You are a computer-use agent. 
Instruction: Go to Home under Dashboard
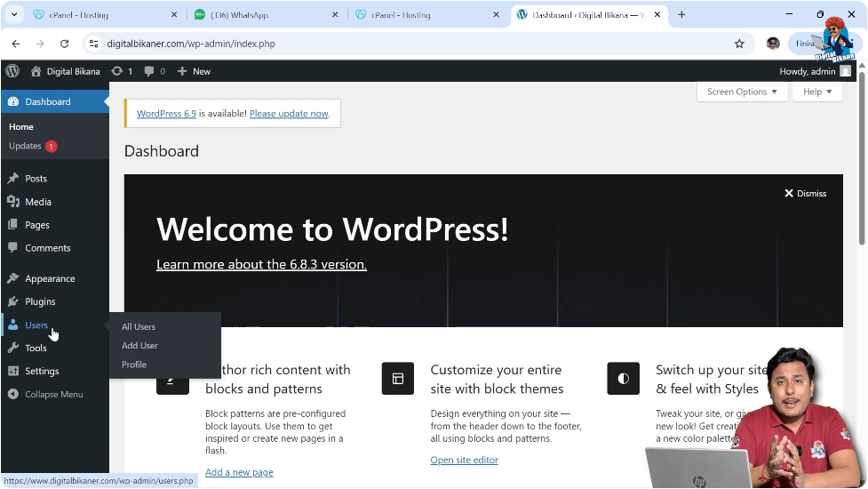(21, 127)
